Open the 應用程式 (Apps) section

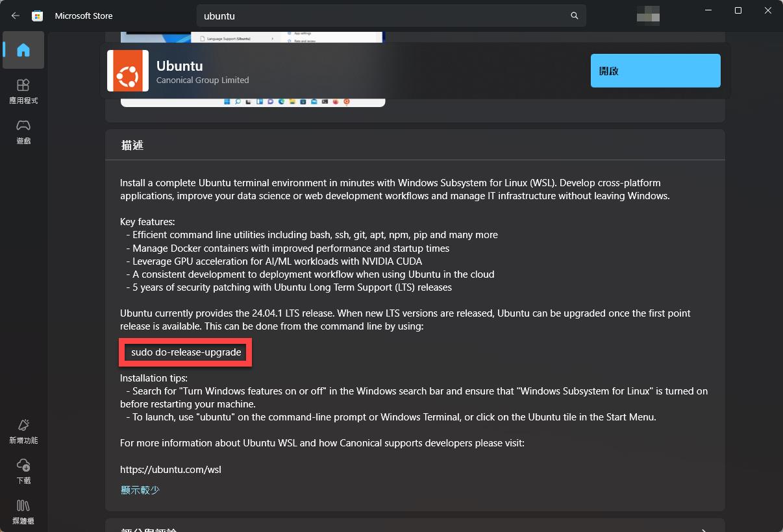tap(23, 91)
